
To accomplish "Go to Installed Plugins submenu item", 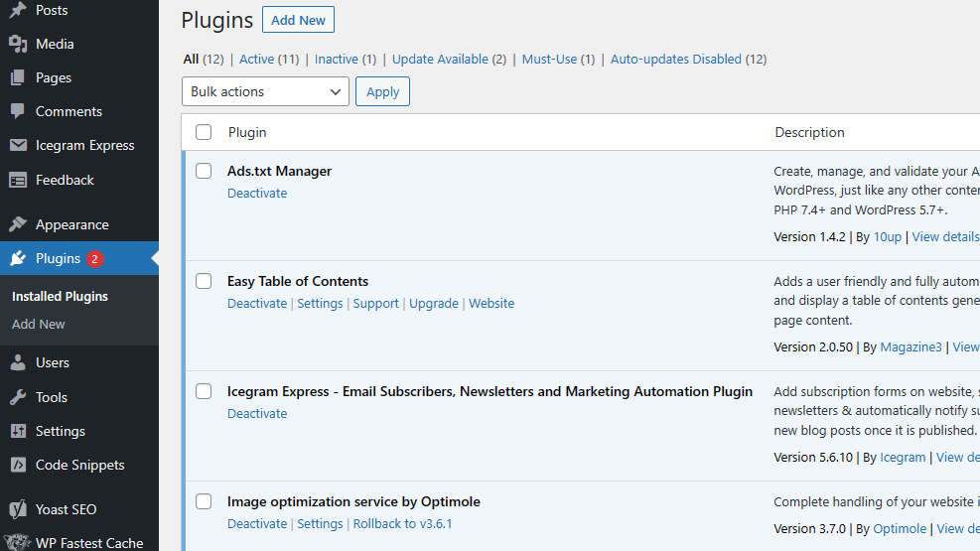I will pos(60,296).
